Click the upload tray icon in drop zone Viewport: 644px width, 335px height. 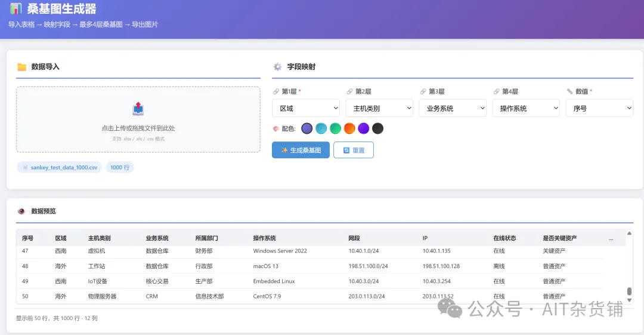point(138,109)
